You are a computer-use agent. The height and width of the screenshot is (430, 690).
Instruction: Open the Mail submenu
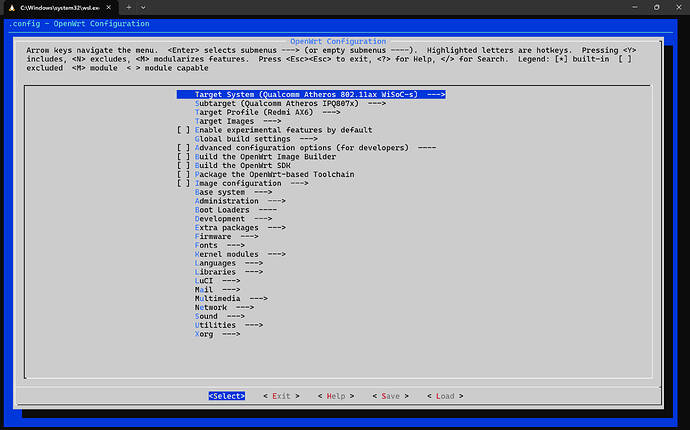tap(217, 290)
